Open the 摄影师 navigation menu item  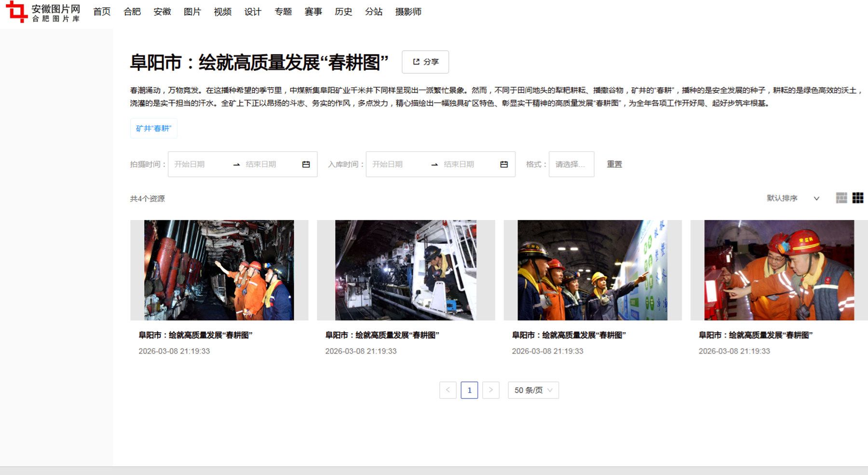click(408, 12)
